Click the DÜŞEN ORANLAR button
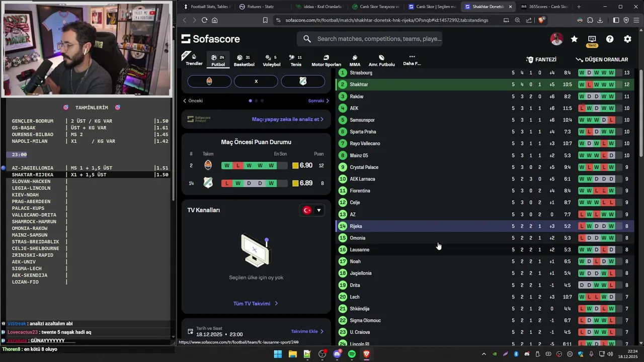This screenshot has width=644, height=362. (x=602, y=59)
